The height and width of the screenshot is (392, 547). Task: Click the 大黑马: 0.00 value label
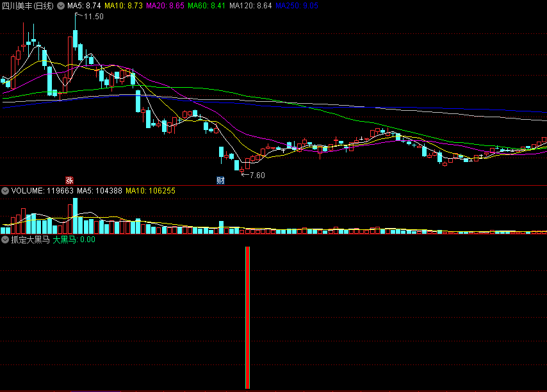tap(74, 240)
